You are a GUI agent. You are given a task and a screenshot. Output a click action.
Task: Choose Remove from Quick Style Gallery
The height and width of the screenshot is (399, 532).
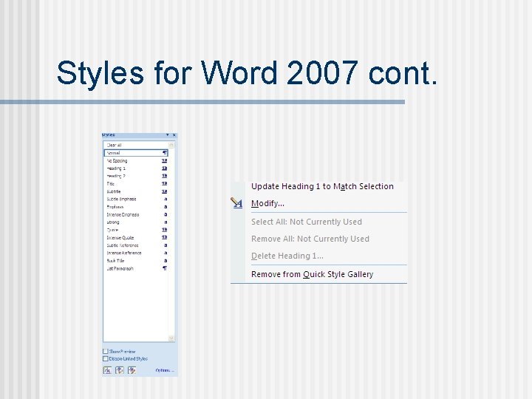click(312, 274)
